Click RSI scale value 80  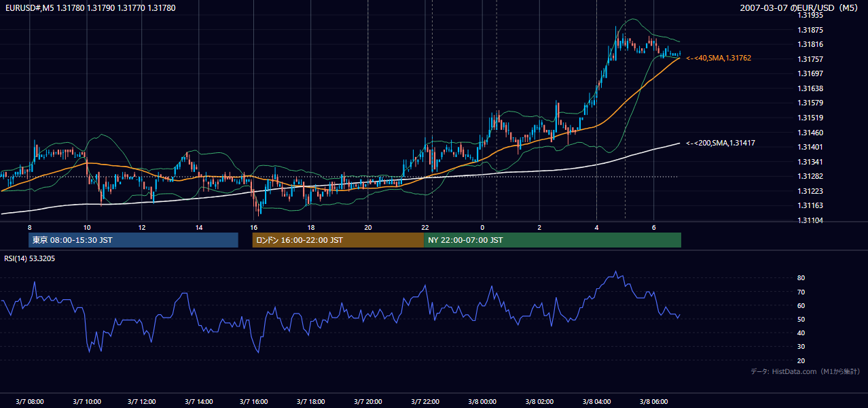tap(801, 278)
